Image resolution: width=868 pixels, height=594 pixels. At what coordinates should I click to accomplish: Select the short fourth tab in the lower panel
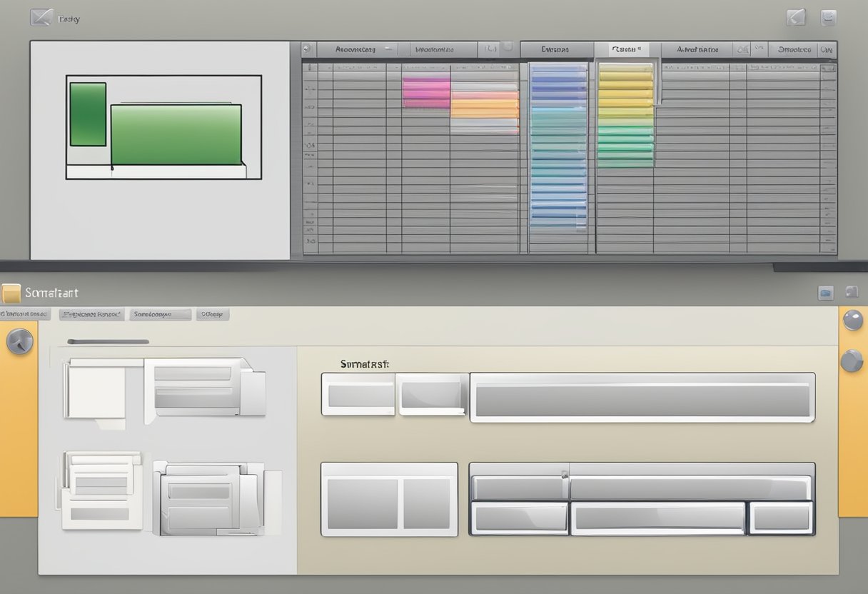coord(213,314)
